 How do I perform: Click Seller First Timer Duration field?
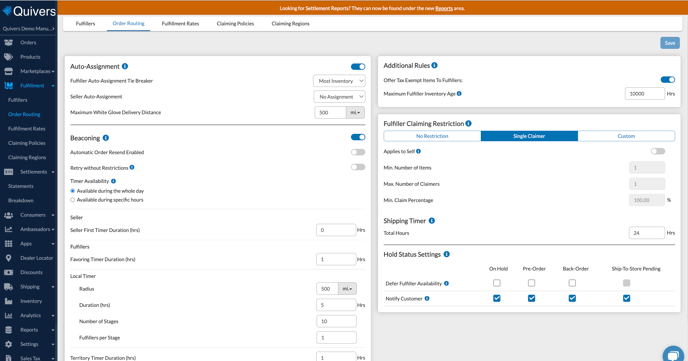pyautogui.click(x=336, y=230)
